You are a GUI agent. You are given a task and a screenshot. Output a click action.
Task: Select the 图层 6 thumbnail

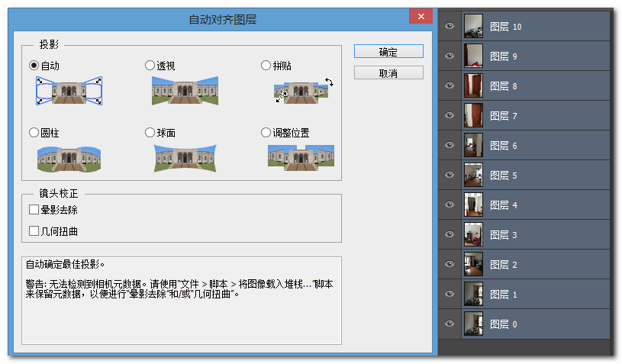pos(474,145)
